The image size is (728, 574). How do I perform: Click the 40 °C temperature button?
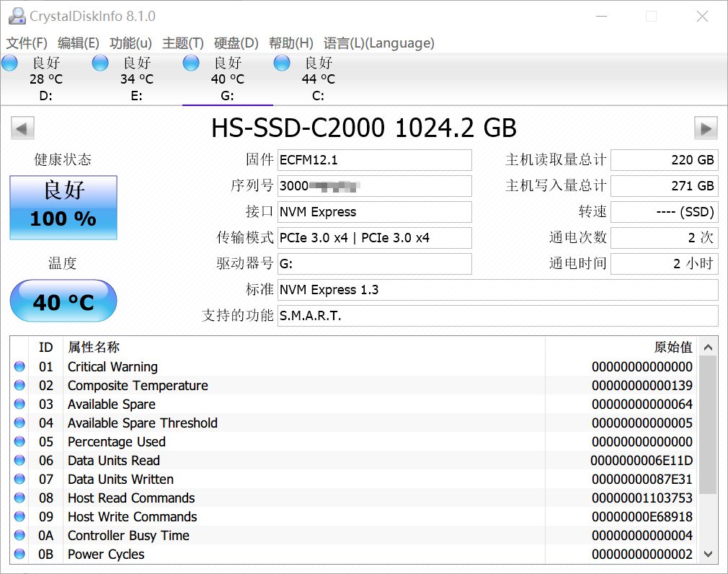coord(63,301)
